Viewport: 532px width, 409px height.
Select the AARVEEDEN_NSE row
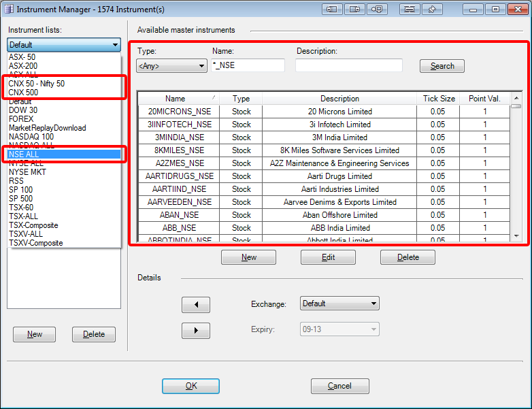point(324,202)
